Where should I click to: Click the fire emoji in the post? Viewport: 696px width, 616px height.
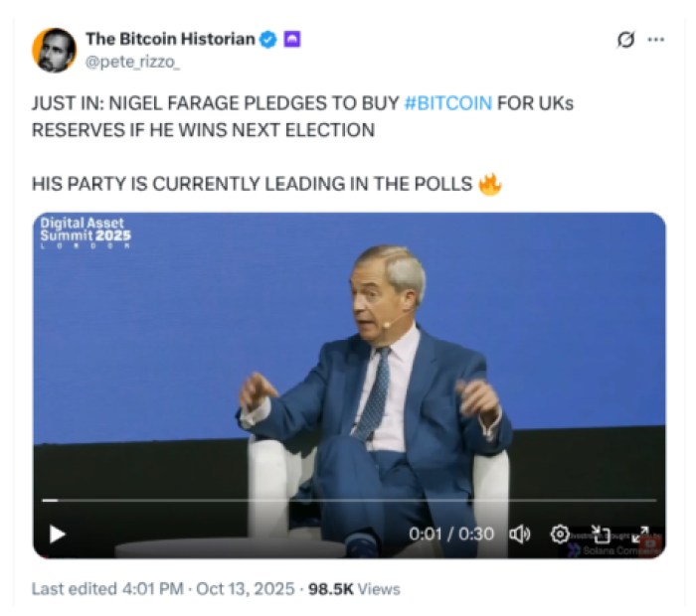coord(488,184)
